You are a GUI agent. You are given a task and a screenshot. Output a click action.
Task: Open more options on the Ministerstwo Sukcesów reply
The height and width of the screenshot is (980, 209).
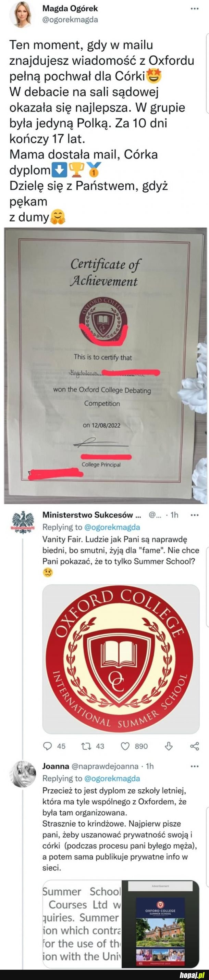click(195, 516)
